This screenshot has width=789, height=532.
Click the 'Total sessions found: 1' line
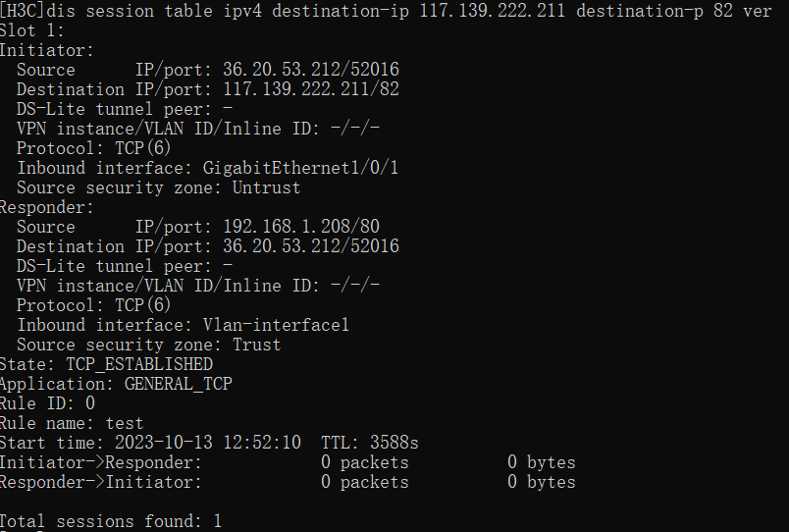coord(110,521)
